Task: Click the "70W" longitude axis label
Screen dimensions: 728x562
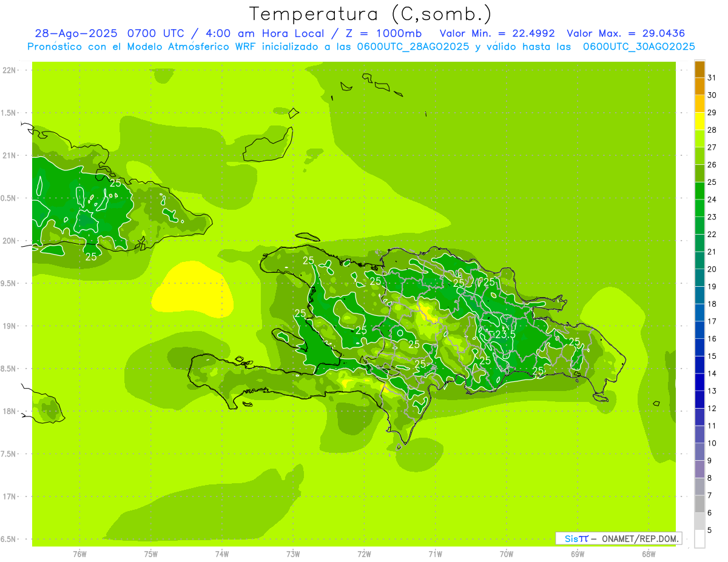Action: click(x=507, y=554)
